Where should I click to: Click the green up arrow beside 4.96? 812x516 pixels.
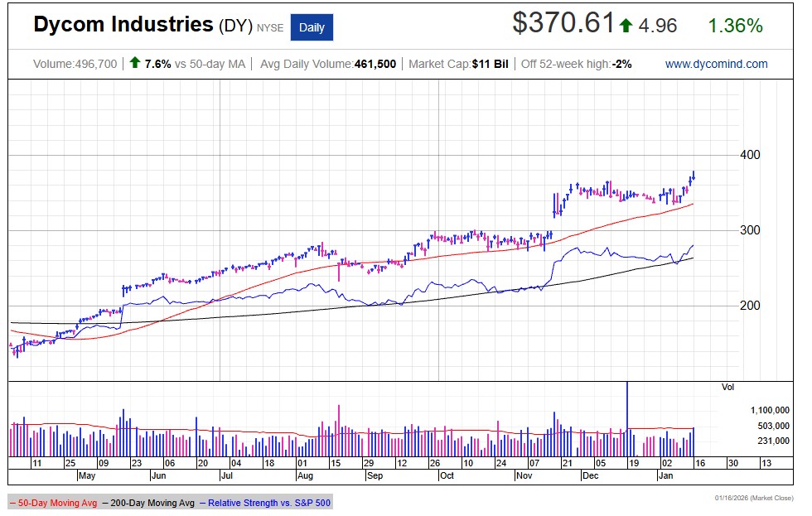tap(626, 26)
